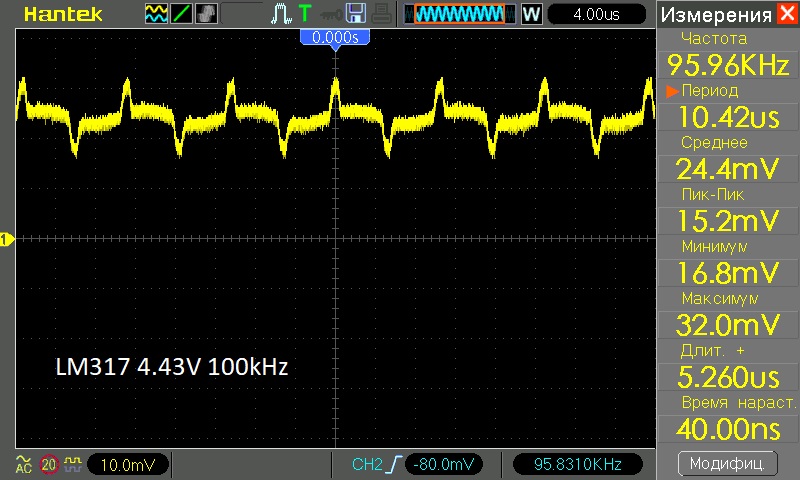Click the red circled 20 bandwidth limit icon

point(48,464)
